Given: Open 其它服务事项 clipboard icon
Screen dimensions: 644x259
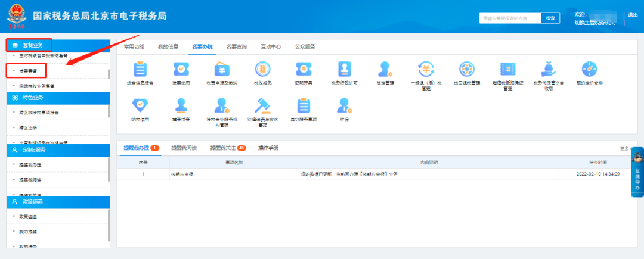Looking at the screenshot, I should coord(304,106).
